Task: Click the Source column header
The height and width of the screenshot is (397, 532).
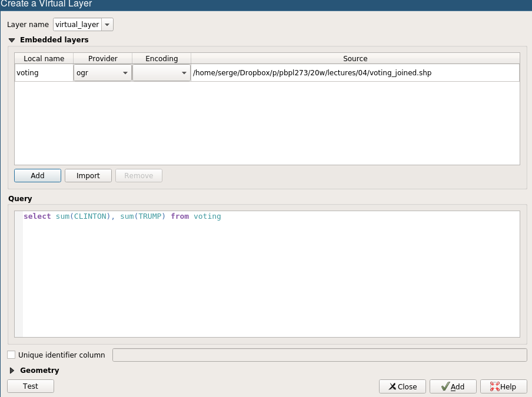Action: point(355,59)
